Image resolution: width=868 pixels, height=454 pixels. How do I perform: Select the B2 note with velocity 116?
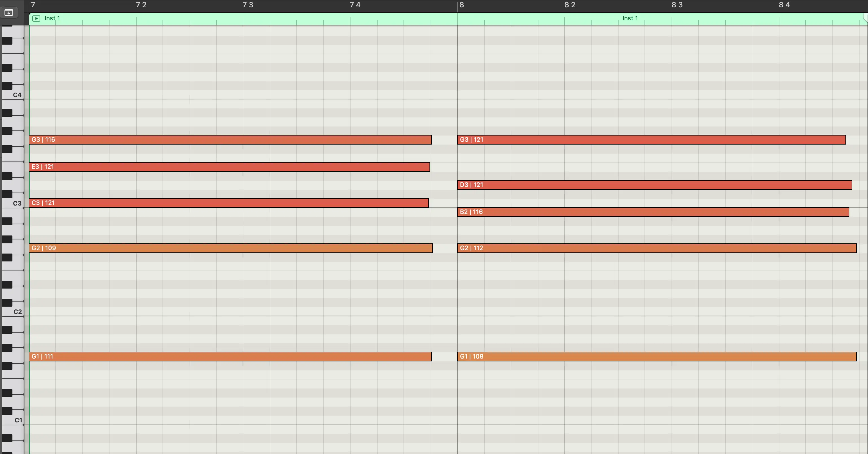(653, 212)
